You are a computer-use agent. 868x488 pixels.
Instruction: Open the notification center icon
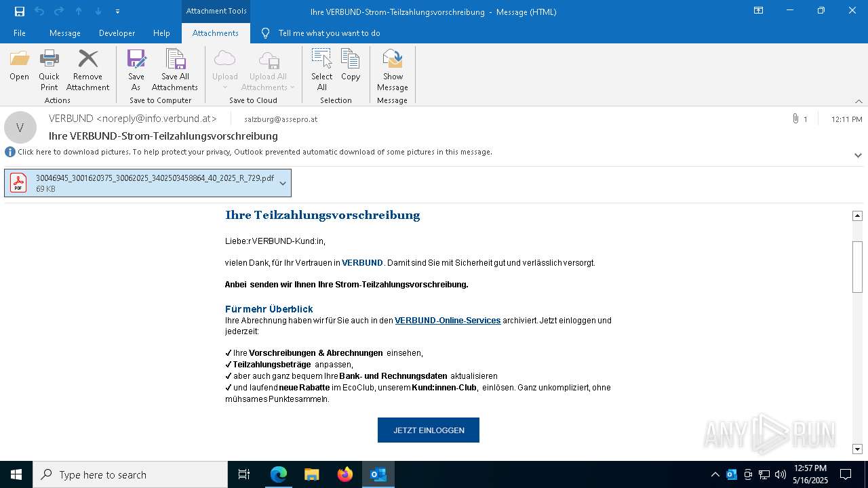pyautogui.click(x=846, y=474)
